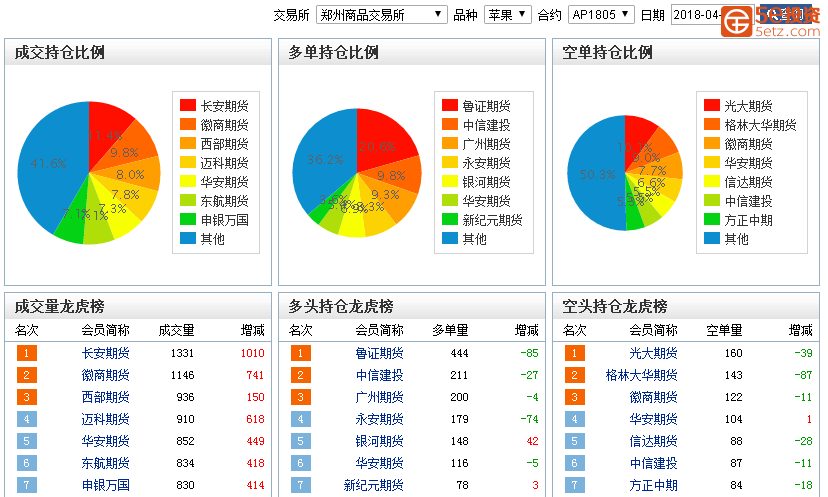Click rank 1 badge beside 长安期货
This screenshot has height=497, width=828.
(26, 353)
